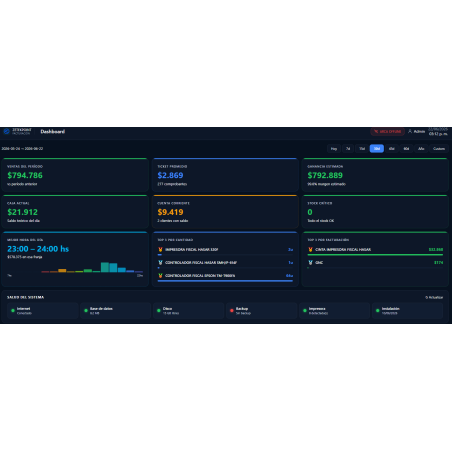The image size is (452, 452).
Task: Click the app logo beside Dashboard title
Action: click(6, 131)
